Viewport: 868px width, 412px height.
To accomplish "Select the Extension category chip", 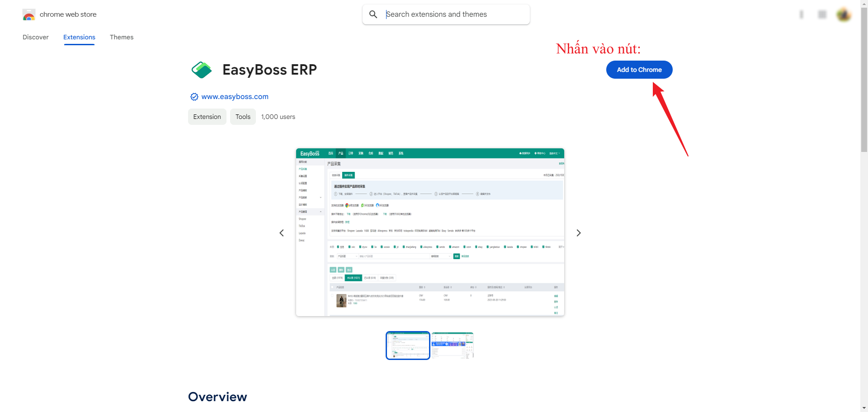I will coord(207,117).
